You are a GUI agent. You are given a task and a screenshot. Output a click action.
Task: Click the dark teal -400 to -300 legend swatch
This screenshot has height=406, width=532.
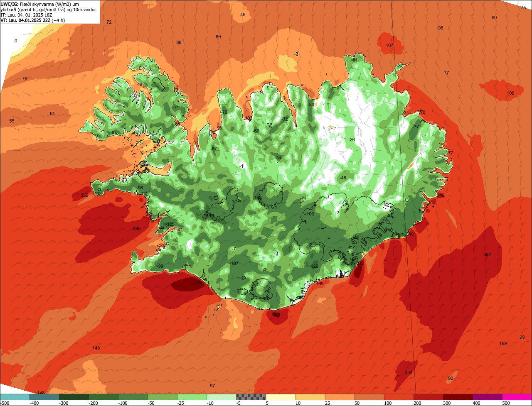point(44,397)
